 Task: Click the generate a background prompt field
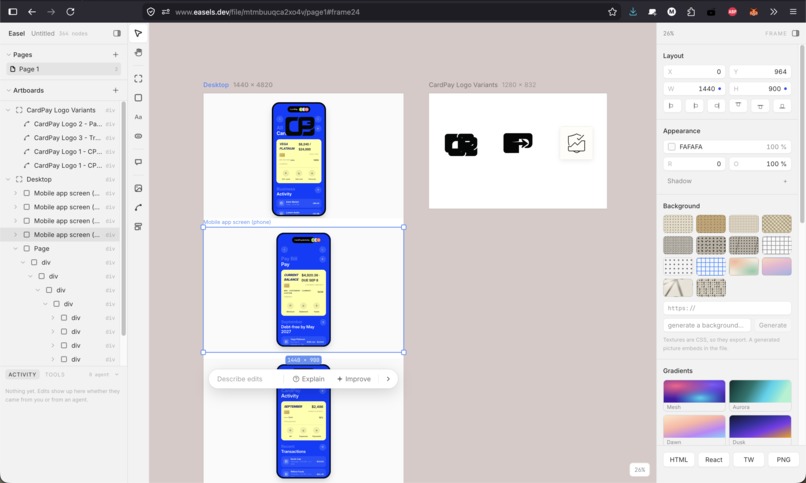pyautogui.click(x=707, y=325)
